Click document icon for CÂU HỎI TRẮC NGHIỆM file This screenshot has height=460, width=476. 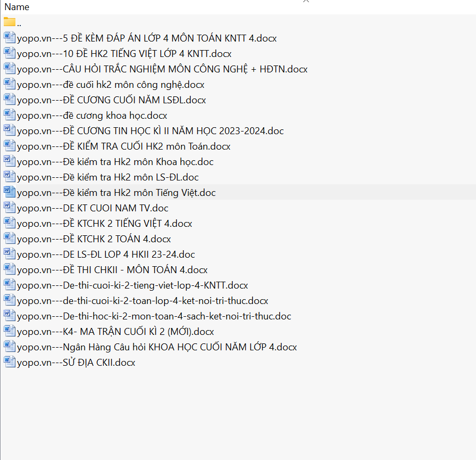[10, 69]
